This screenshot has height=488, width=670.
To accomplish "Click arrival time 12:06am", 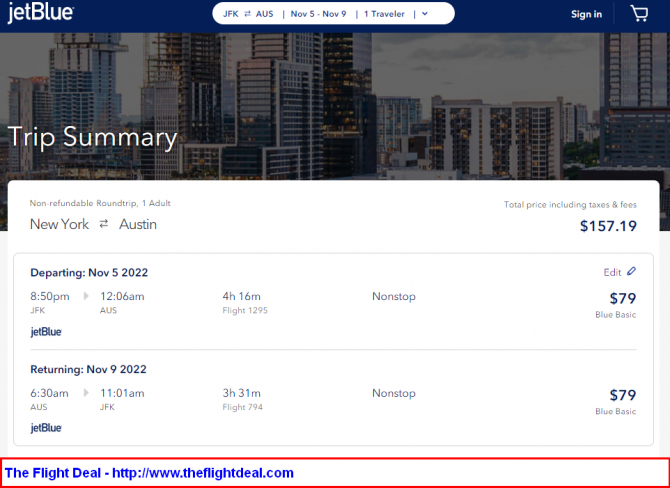I will (x=122, y=296).
